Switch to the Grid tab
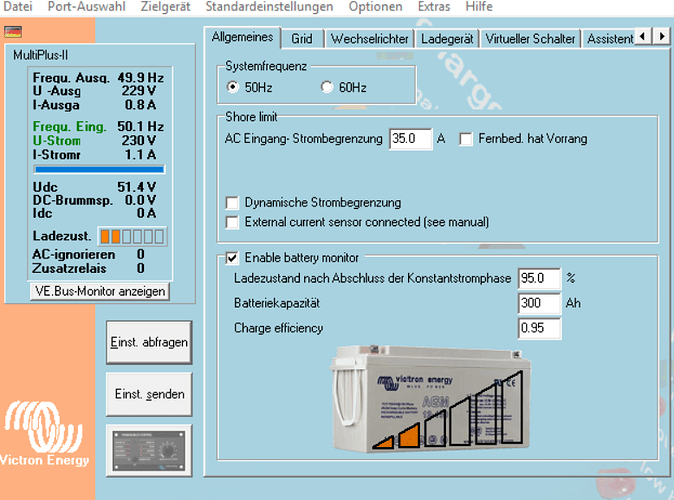This screenshot has height=500, width=674. pyautogui.click(x=302, y=39)
